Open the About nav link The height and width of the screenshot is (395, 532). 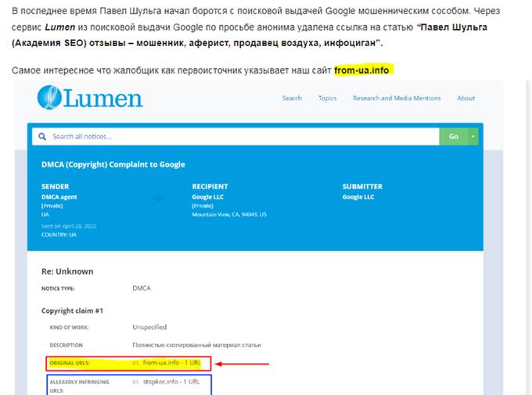click(x=465, y=98)
